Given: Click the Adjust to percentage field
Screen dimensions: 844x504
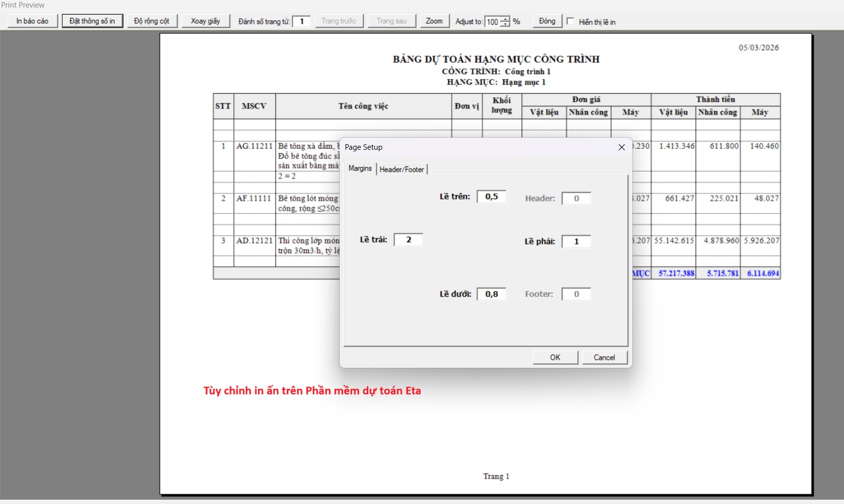Looking at the screenshot, I should tap(492, 22).
